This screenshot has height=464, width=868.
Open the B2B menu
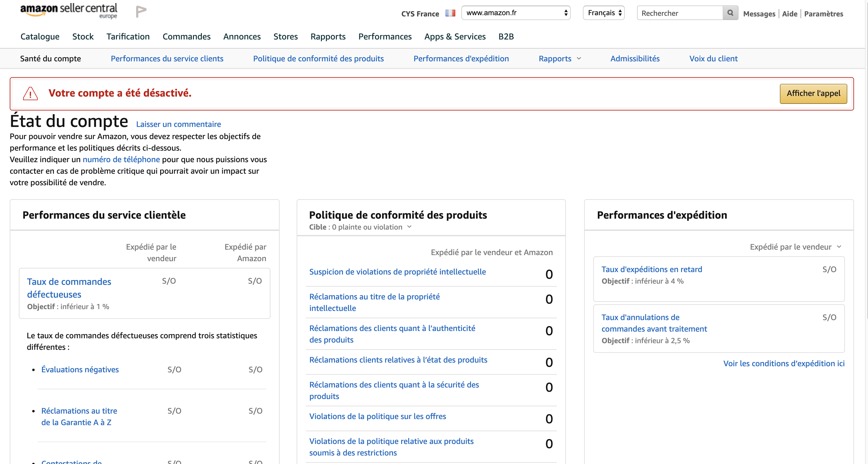click(506, 36)
